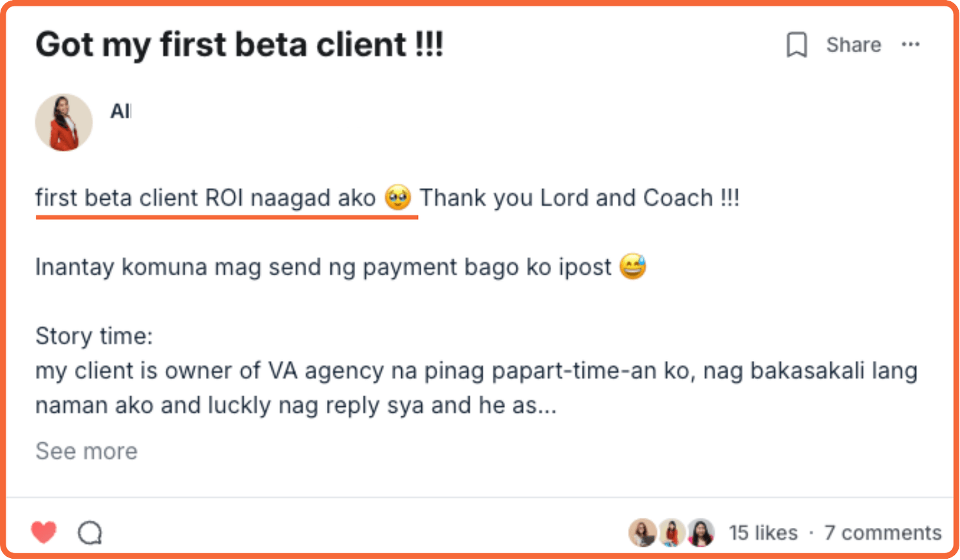Viewport: 960px width, 560px height.
Task: Toggle the red heart like icon
Action: pos(44,532)
